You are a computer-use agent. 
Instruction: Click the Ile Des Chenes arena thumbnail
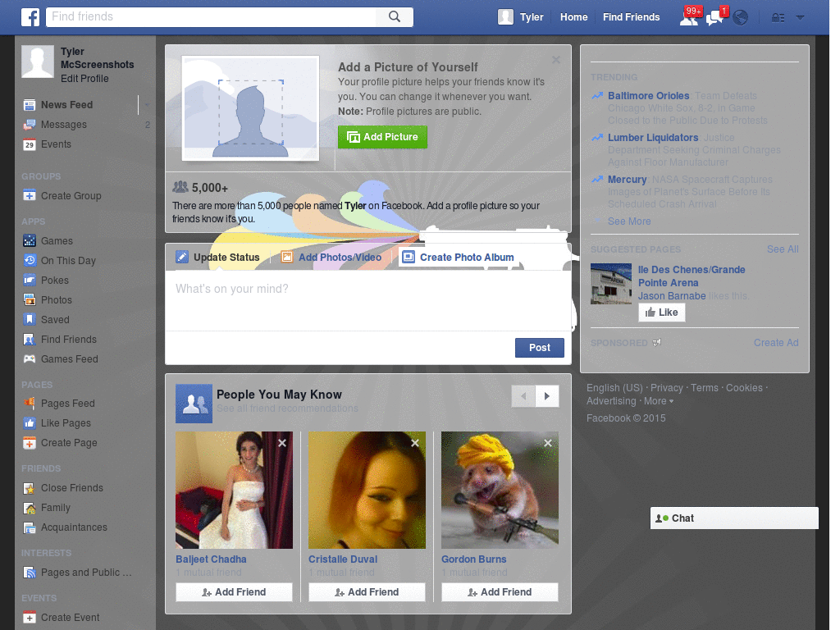pos(610,284)
